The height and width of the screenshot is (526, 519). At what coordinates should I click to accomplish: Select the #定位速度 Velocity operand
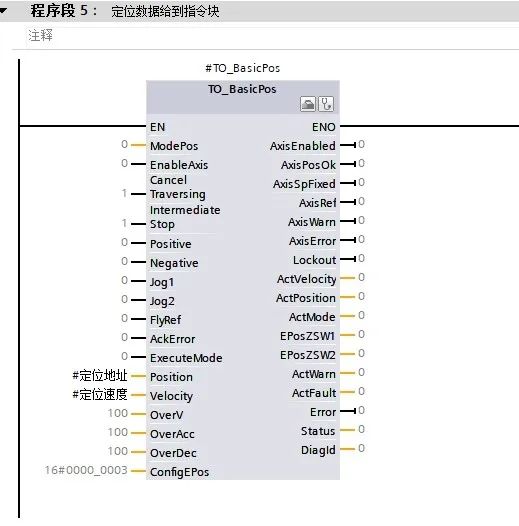click(100, 394)
